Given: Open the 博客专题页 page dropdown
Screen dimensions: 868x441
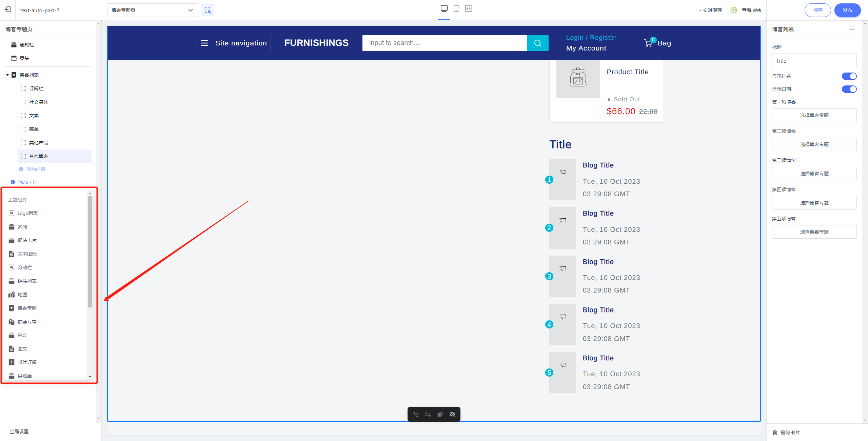Looking at the screenshot, I should (152, 10).
